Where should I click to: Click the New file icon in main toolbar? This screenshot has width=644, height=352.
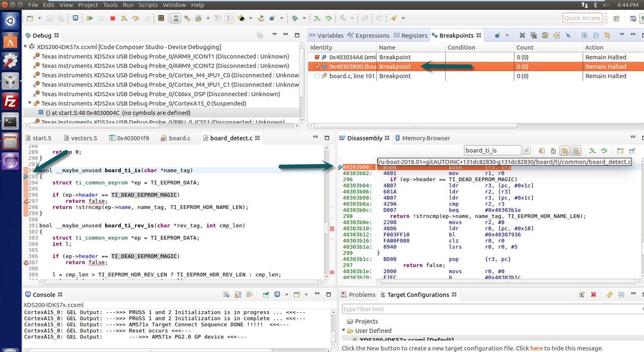pos(30,18)
